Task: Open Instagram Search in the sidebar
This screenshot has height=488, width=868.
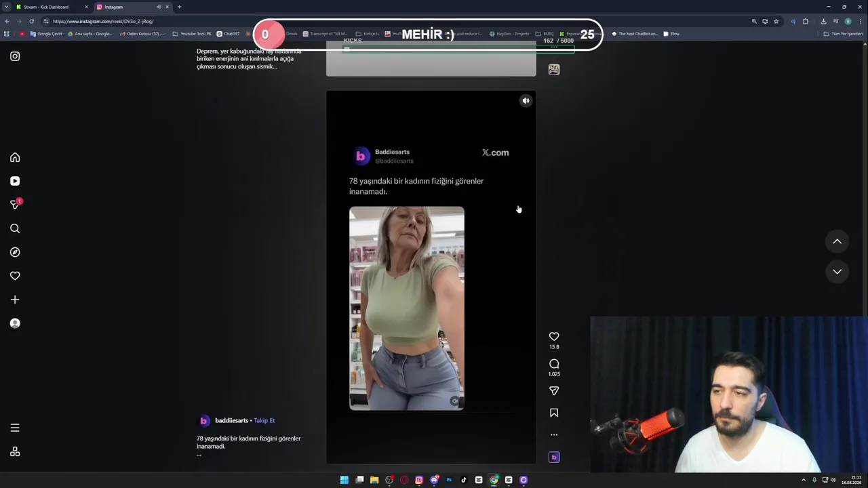Action: (15, 228)
